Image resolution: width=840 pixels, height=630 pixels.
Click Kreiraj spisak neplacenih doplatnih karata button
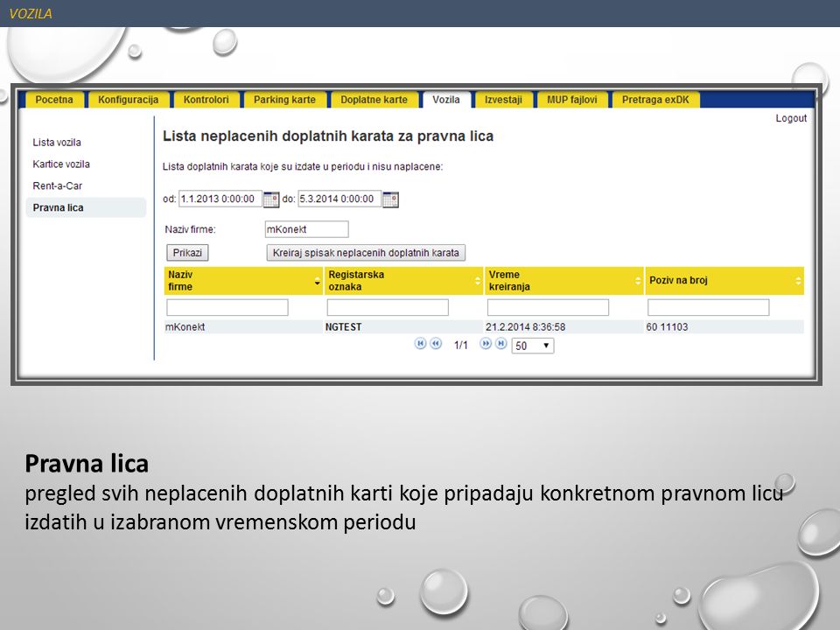click(x=366, y=253)
